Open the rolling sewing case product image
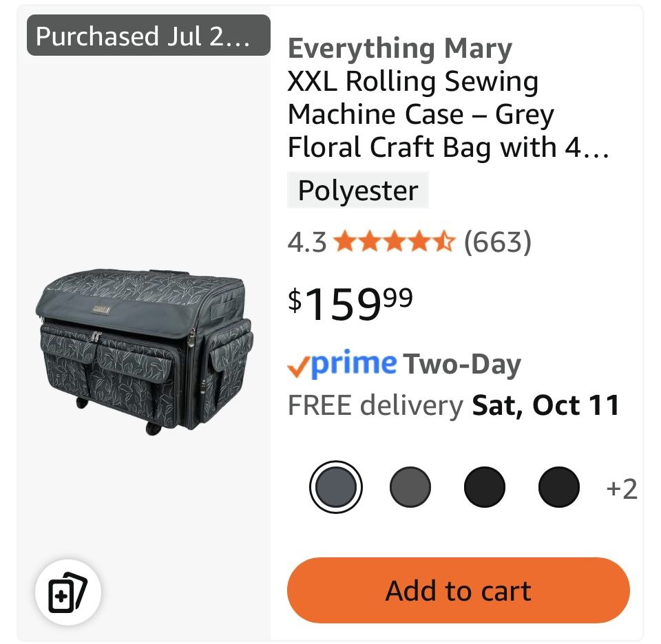 144,350
